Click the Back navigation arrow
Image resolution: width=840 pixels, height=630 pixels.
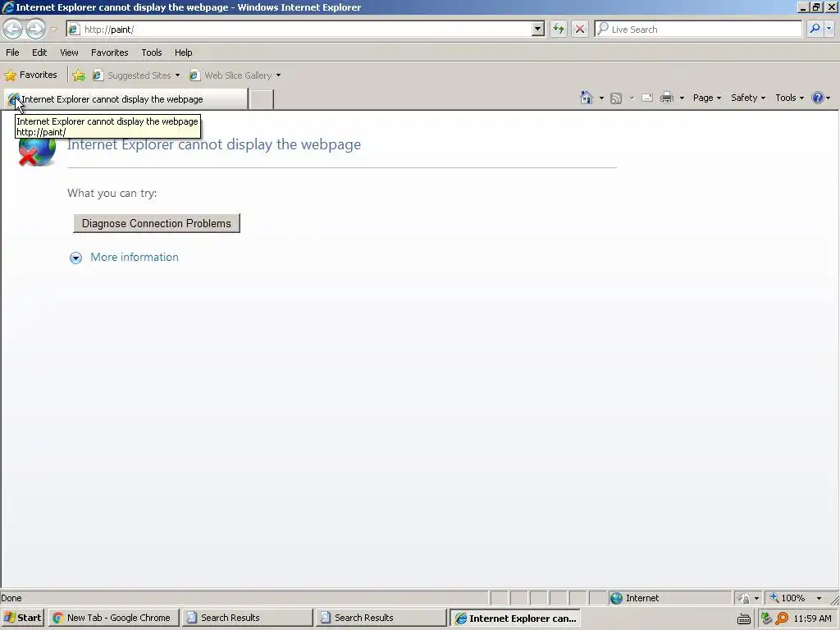coord(13,29)
